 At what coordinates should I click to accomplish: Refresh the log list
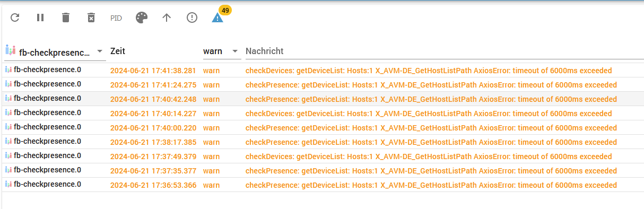click(x=15, y=18)
